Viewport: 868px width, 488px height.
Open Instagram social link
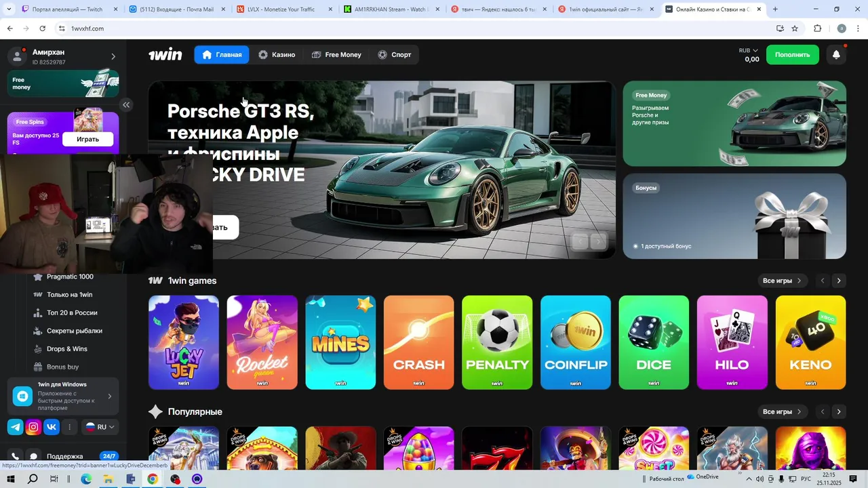33,427
